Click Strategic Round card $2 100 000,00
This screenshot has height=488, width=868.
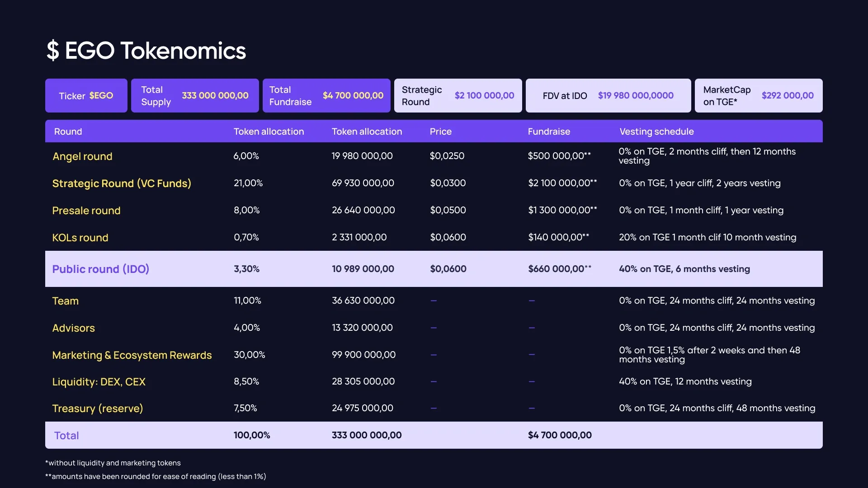[458, 95]
